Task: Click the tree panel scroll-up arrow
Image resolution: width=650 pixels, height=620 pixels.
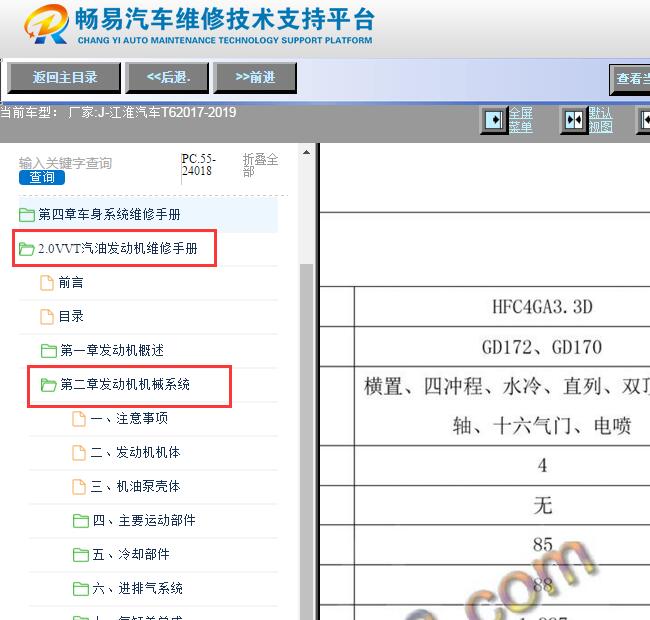Action: [x=306, y=153]
